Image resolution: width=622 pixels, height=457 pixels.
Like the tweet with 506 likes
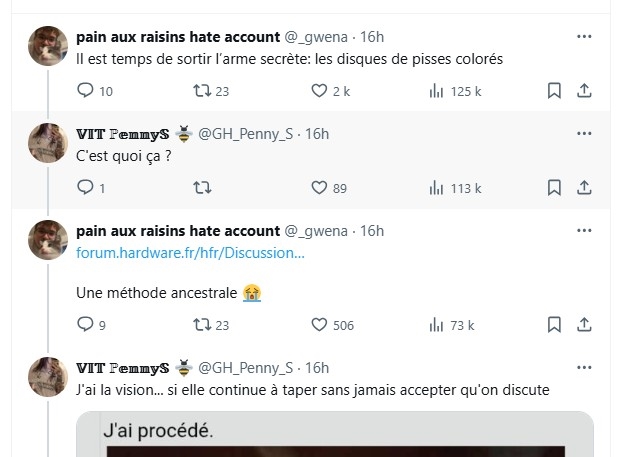pos(320,324)
